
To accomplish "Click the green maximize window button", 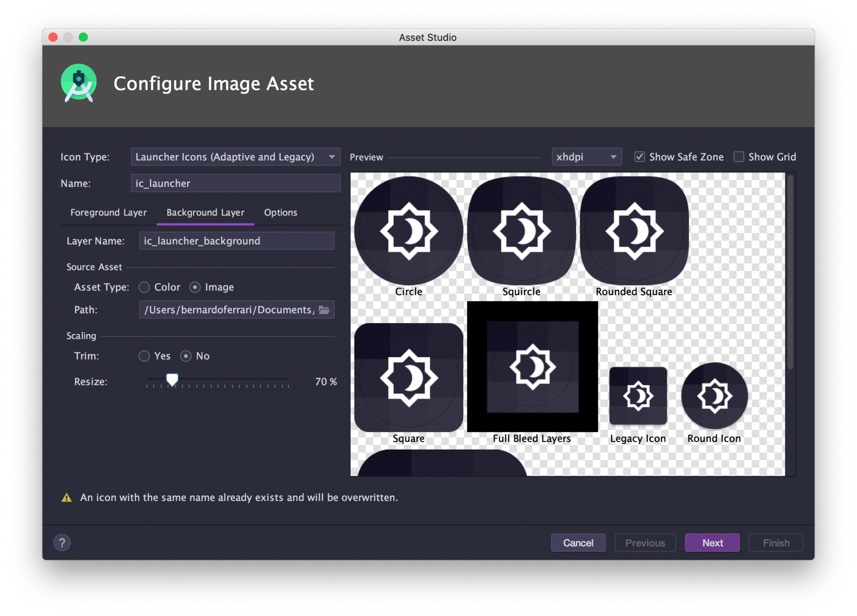I will pyautogui.click(x=83, y=37).
